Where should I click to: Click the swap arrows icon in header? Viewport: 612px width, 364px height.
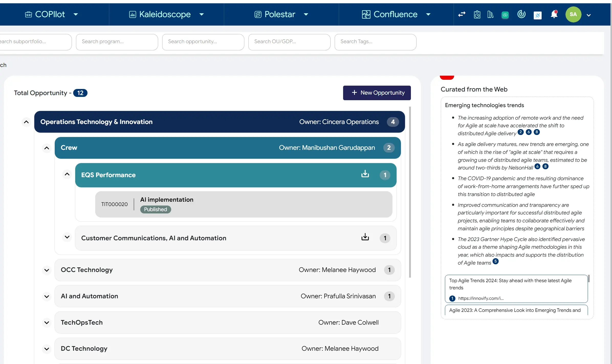[462, 14]
